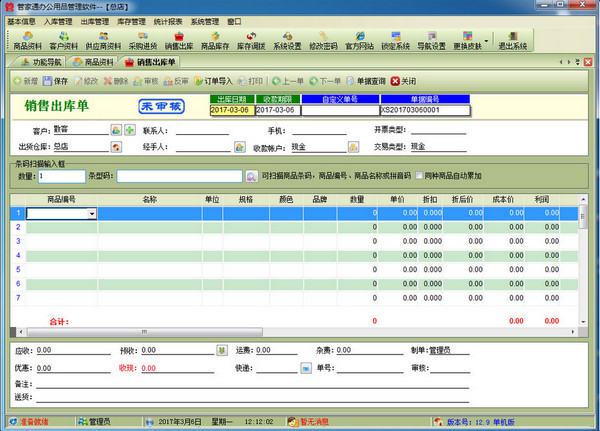Click the 保存 save icon button
Viewport: 600px width, 431px height.
click(x=56, y=80)
